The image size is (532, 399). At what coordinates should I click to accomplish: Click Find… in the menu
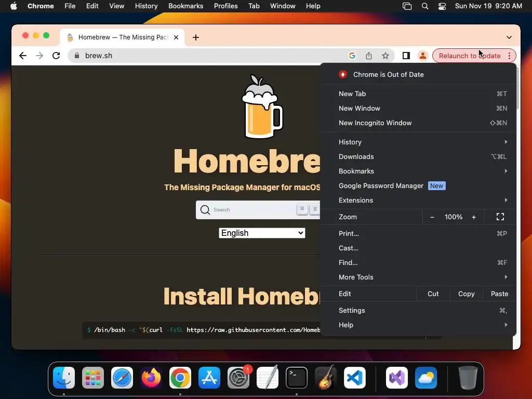point(418,263)
